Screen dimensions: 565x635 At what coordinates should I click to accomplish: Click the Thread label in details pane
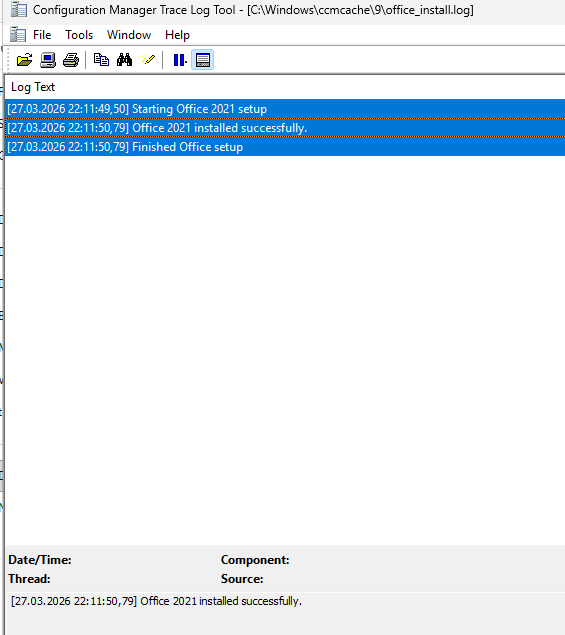click(x=29, y=579)
